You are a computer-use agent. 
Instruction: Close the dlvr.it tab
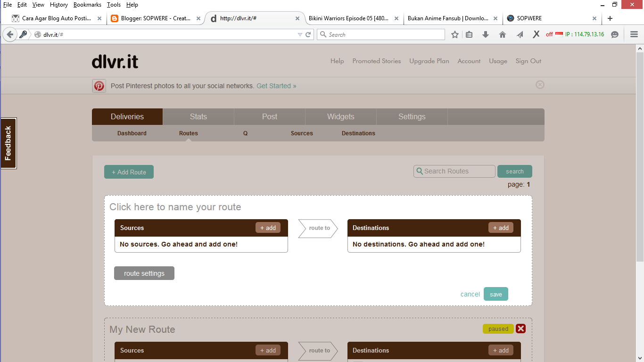pyautogui.click(x=297, y=18)
